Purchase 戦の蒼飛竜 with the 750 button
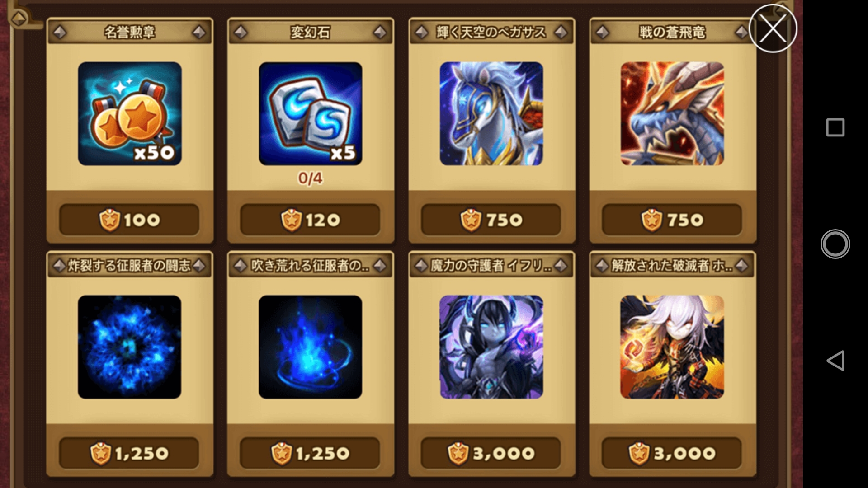Image resolution: width=868 pixels, height=488 pixels. pyautogui.click(x=672, y=220)
